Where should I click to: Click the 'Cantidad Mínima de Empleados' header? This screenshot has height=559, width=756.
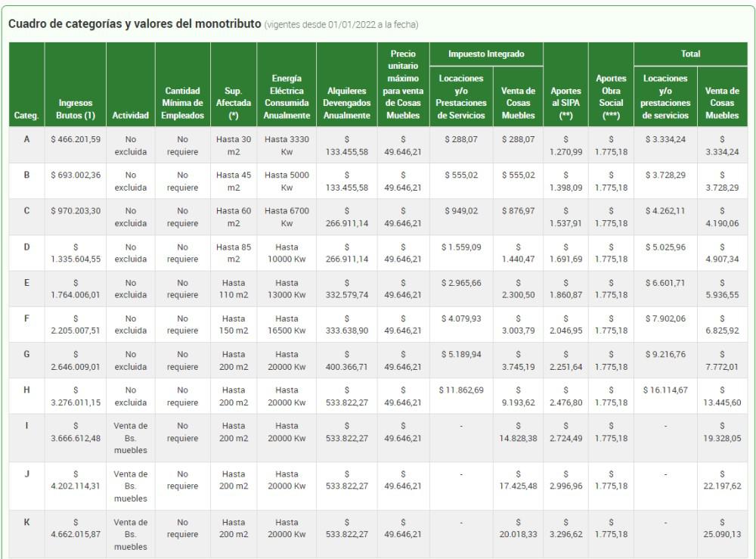(x=182, y=103)
